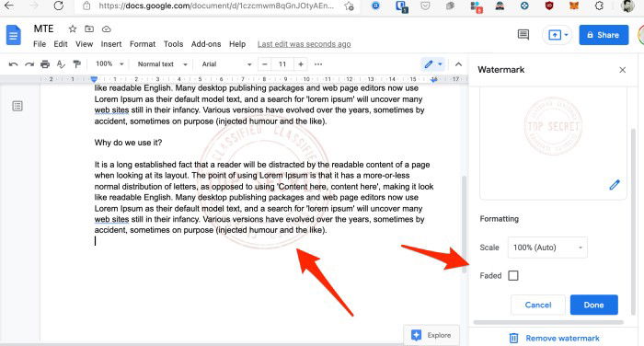Click the Share button
Viewport: 644px width, 346px height.
pos(604,35)
